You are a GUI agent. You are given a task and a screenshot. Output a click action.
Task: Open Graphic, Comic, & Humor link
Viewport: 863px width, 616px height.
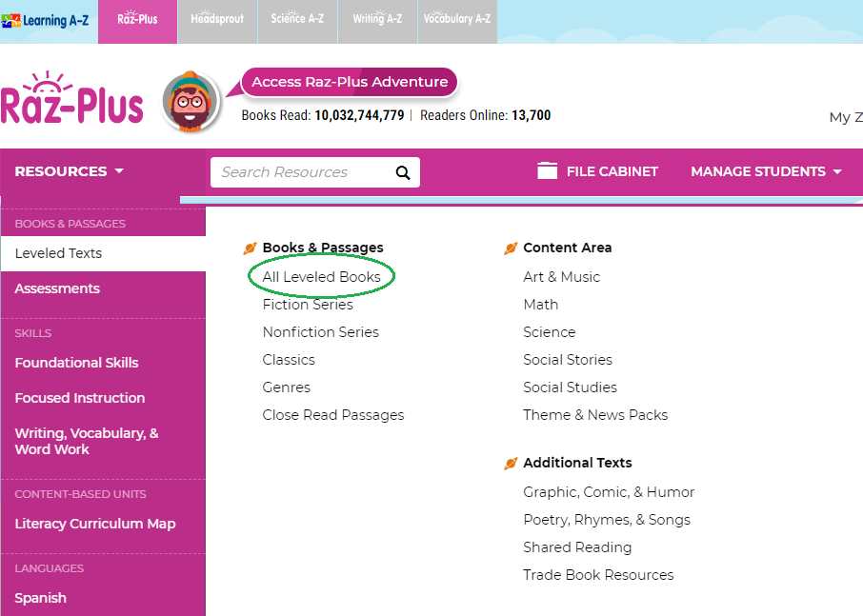coord(609,492)
